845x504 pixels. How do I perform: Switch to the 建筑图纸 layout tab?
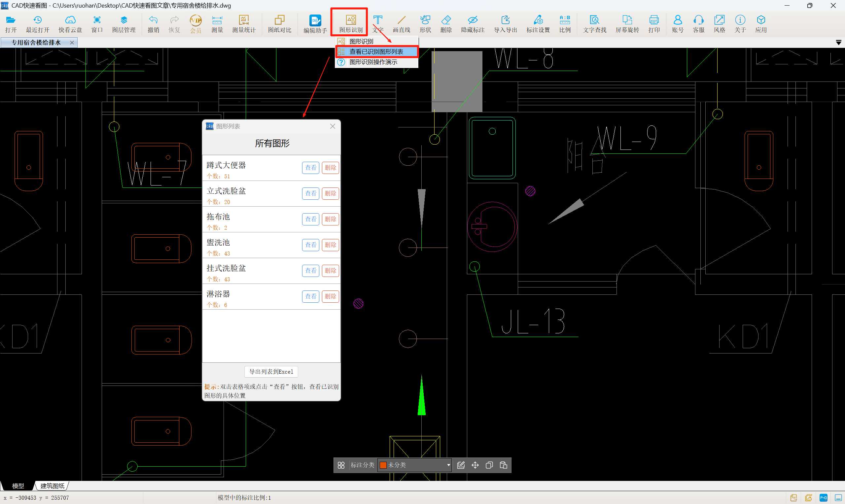pyautogui.click(x=52, y=486)
